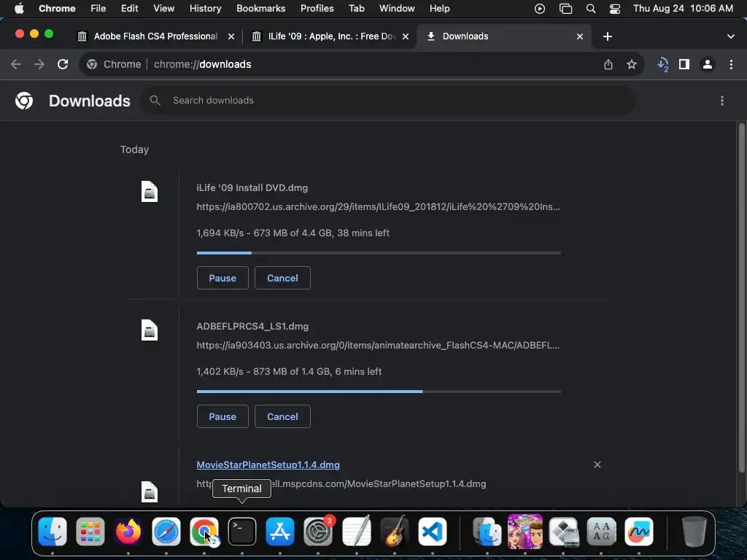Open System Settings from the Dock
The image size is (747, 560).
(x=318, y=531)
